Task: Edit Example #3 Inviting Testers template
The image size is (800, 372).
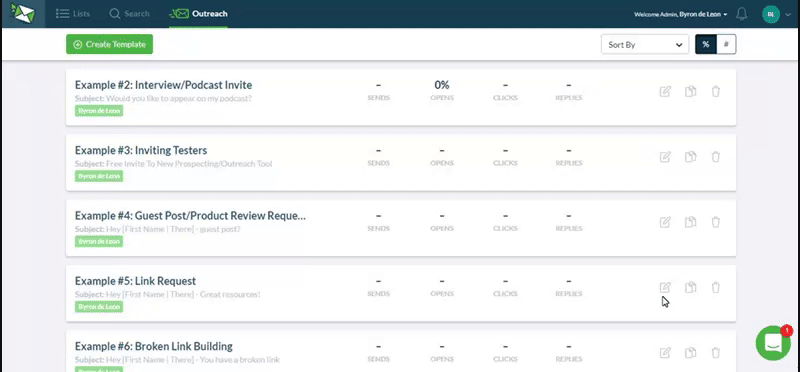Action: coord(665,157)
